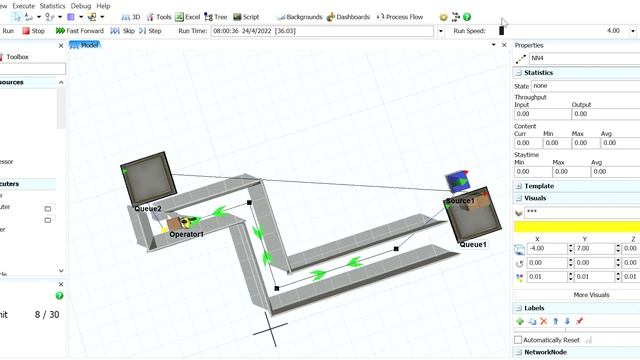This screenshot has width=640, height=360.
Task: Open dropdown arrow next to create-connect icon
Action: point(102,17)
